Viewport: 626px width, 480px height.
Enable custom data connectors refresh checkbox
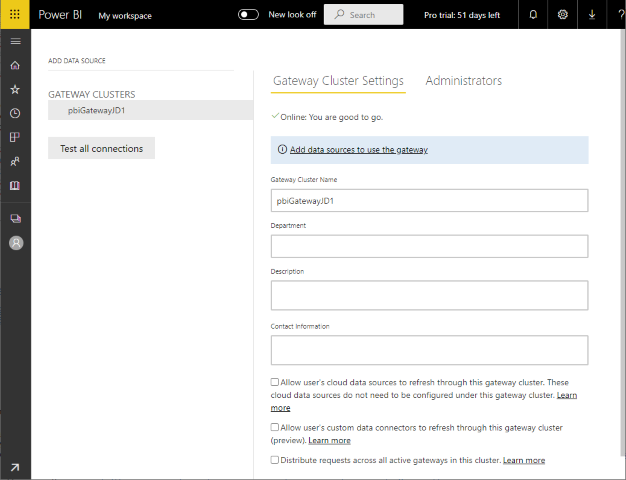click(x=275, y=427)
